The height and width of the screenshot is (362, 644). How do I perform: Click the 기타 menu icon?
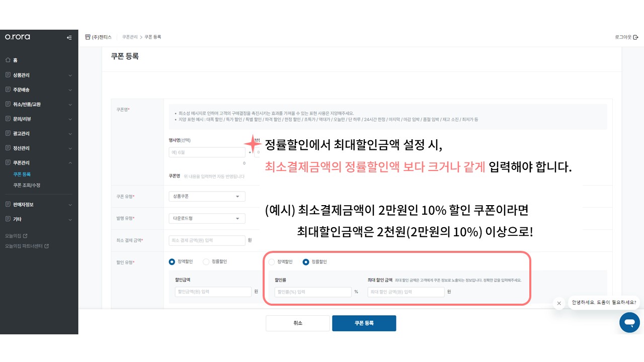tap(8, 219)
